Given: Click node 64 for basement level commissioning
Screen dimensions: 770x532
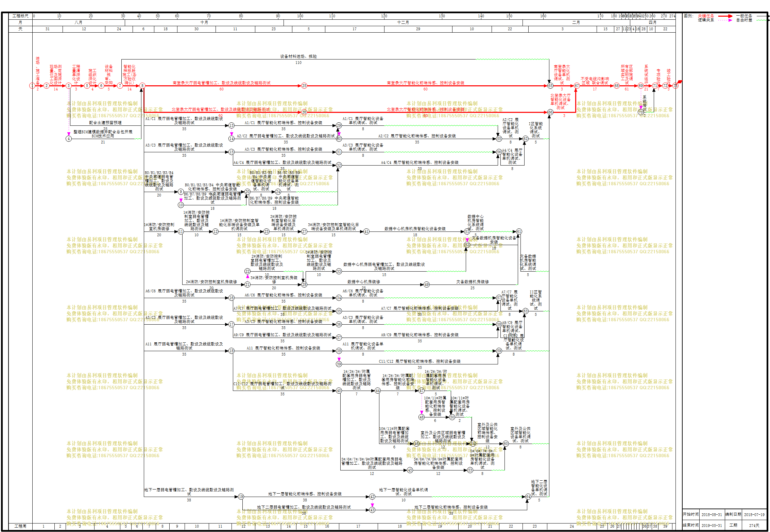Looking at the screenshot, I should [x=528, y=497].
